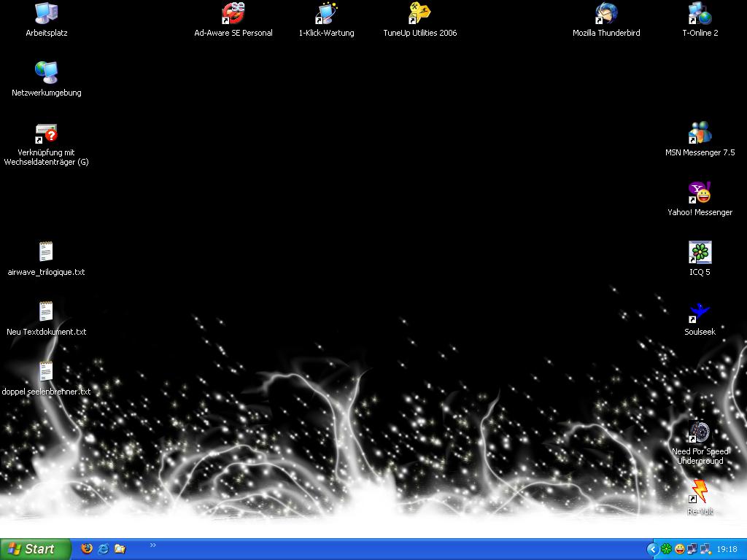Image resolution: width=747 pixels, height=560 pixels.
Task: Select the Neu Textdokument.txt file
Action: point(46,312)
